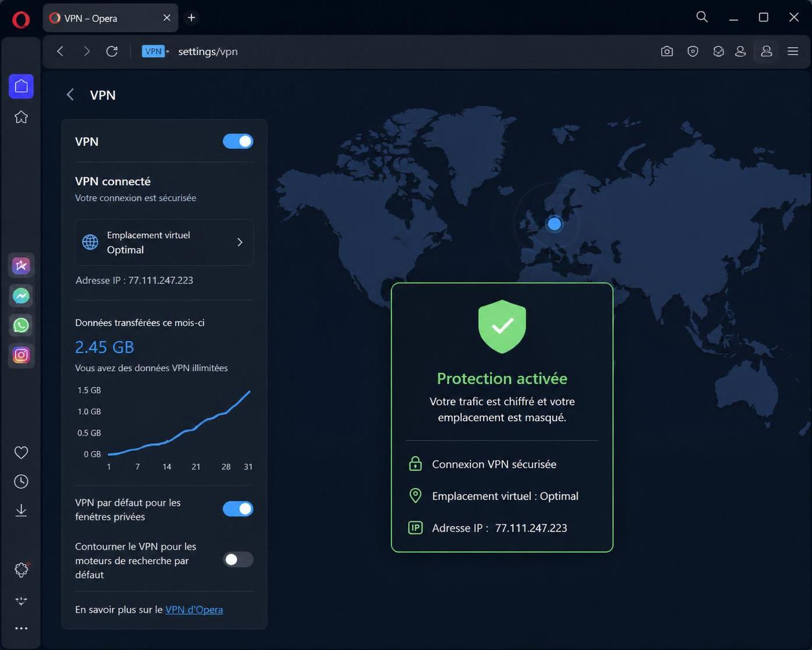
Task: Close the VPN – Opera tab
Action: pos(167,18)
